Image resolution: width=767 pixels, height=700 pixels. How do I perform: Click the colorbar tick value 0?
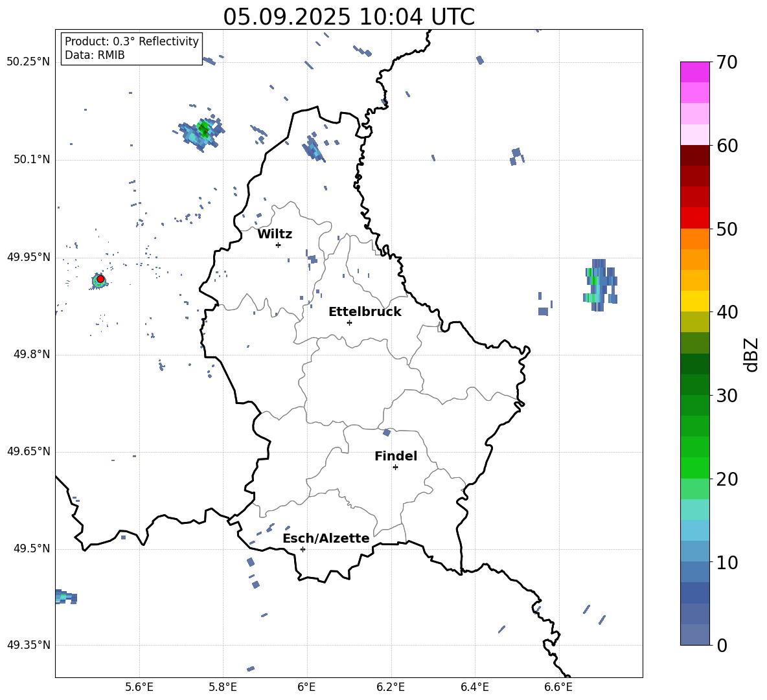[722, 645]
